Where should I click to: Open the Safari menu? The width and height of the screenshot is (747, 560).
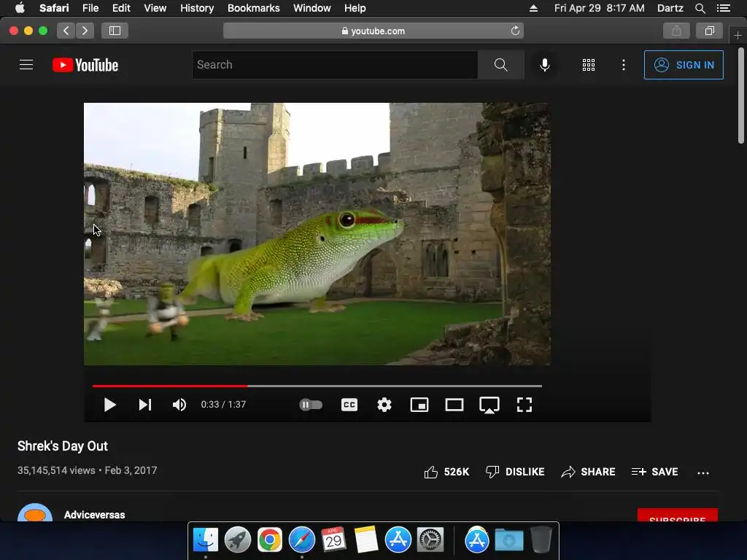(54, 8)
